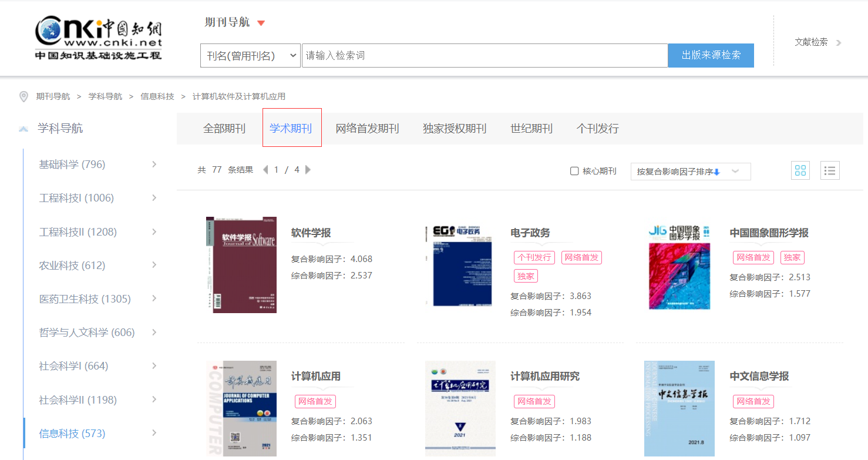Click the location pin breadcrumb icon
868x460 pixels.
point(23,96)
